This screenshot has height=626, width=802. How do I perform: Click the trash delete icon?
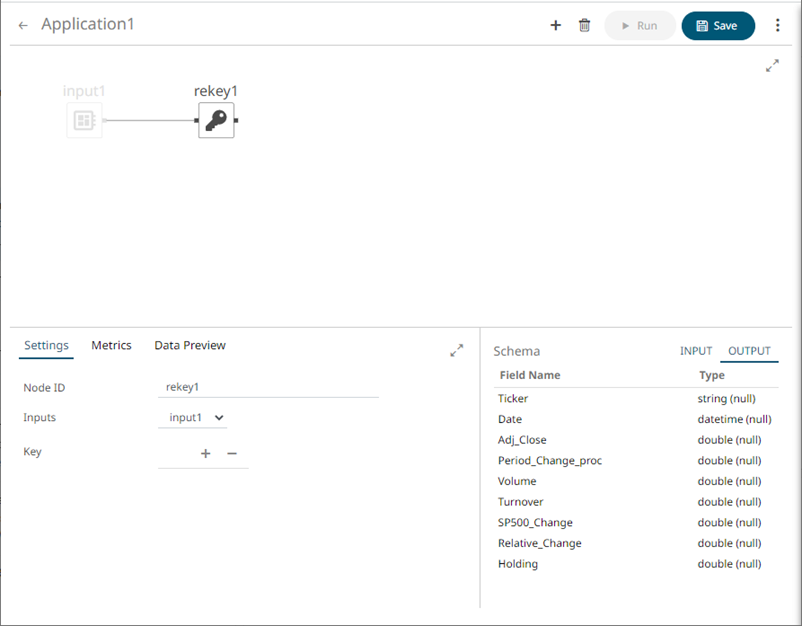point(585,25)
